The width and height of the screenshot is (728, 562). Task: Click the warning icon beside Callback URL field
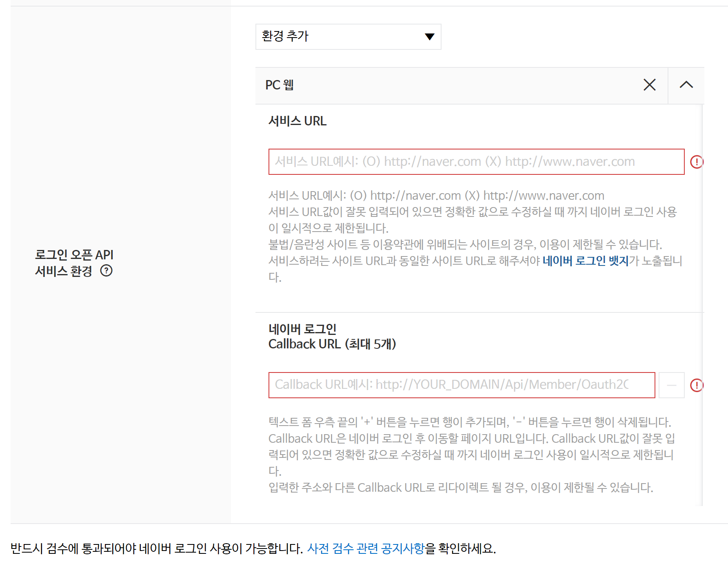point(697,385)
